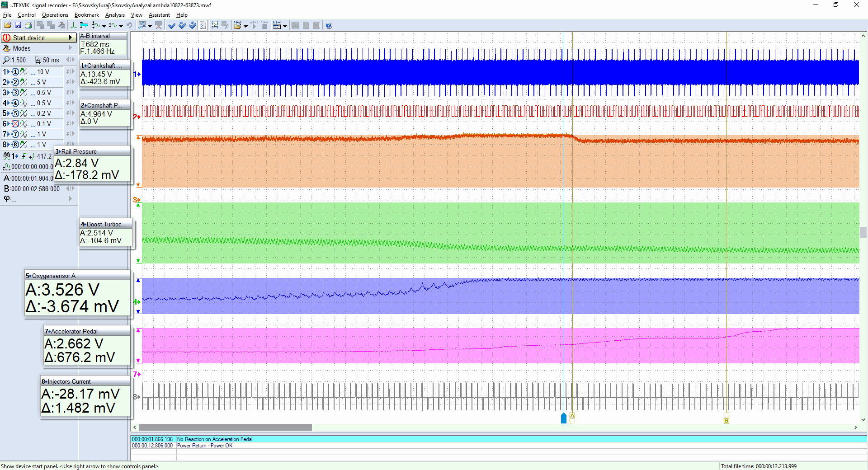Toggle channel 1 enable hexagon icon
Image resolution: width=868 pixels, height=470 pixels.
(15, 72)
